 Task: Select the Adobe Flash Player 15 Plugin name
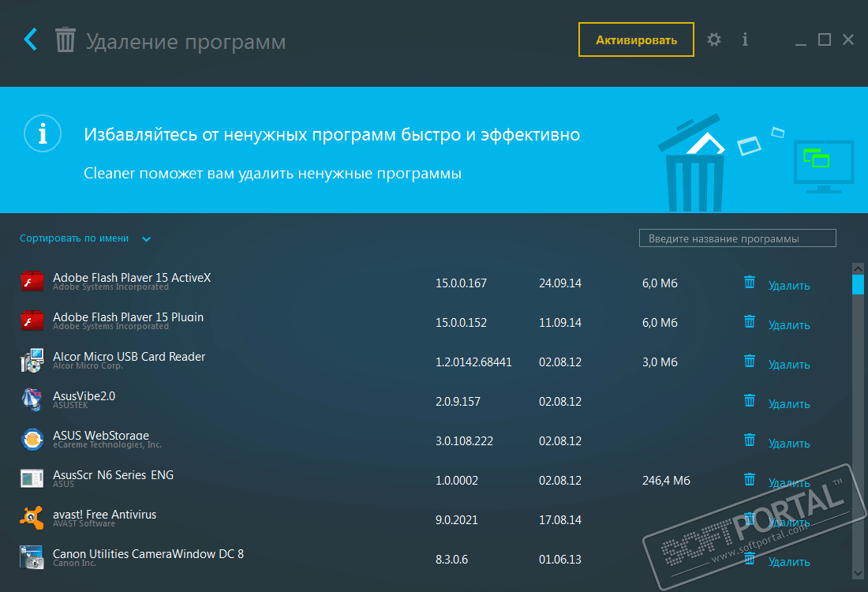(x=128, y=317)
